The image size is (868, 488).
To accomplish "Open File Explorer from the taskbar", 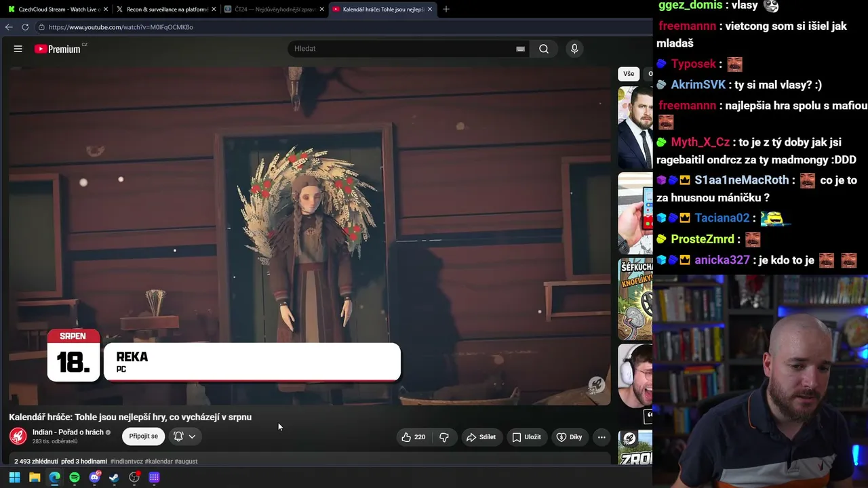I will click(35, 477).
